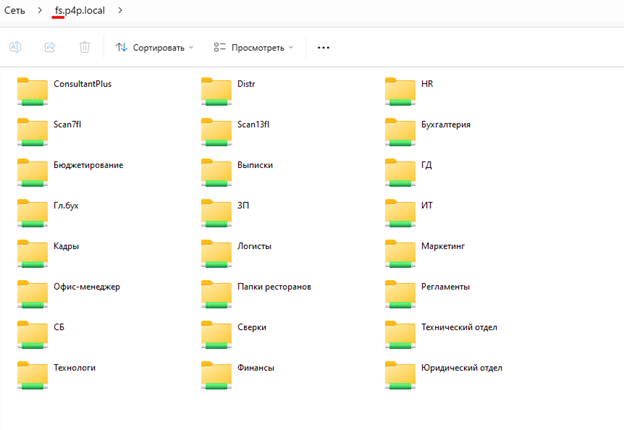Select the ConsultantPlus folder icon
This screenshot has height=430, width=624.
(x=33, y=90)
